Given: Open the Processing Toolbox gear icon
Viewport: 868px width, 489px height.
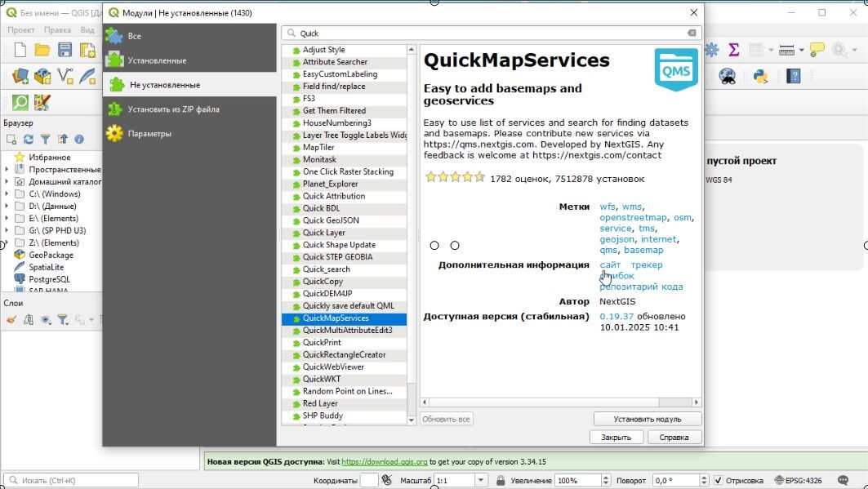Looking at the screenshot, I should [712, 51].
